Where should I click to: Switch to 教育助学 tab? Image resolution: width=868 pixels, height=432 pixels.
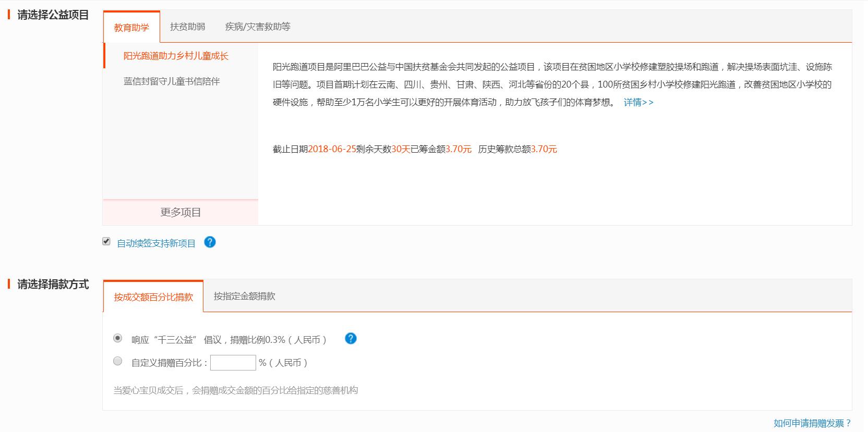[131, 27]
